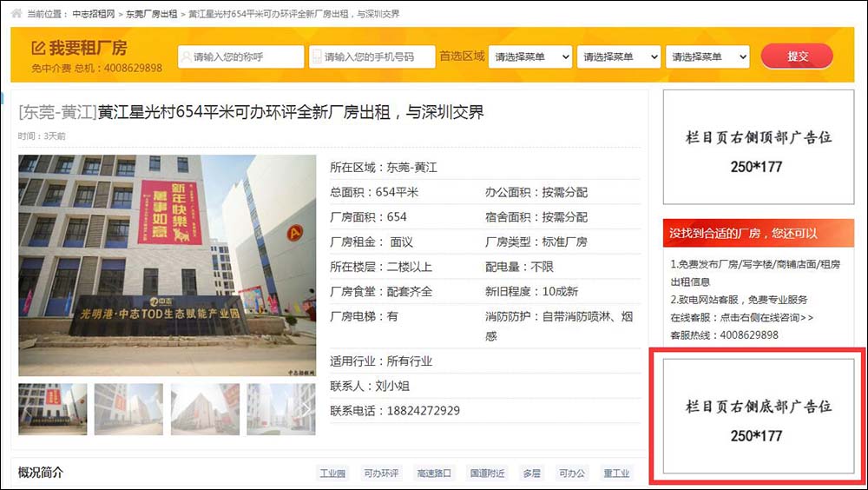The height and width of the screenshot is (490, 868).
Task: Click 厂房租金：面议 value
Action: (x=401, y=242)
